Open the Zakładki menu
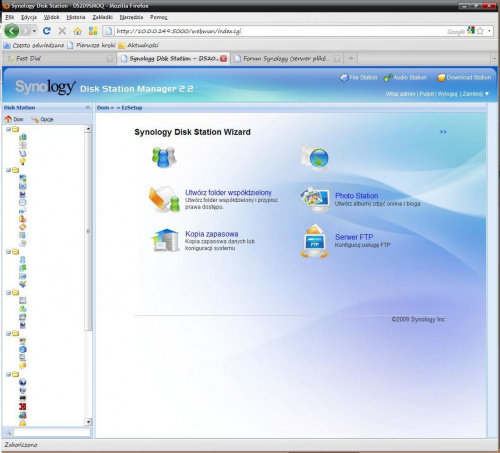This screenshot has width=500, height=453. 103,17
